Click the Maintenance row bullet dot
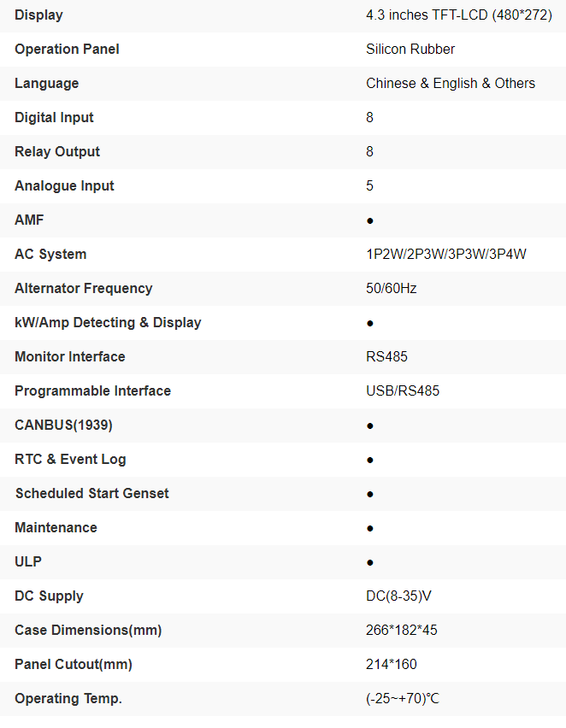 point(370,528)
